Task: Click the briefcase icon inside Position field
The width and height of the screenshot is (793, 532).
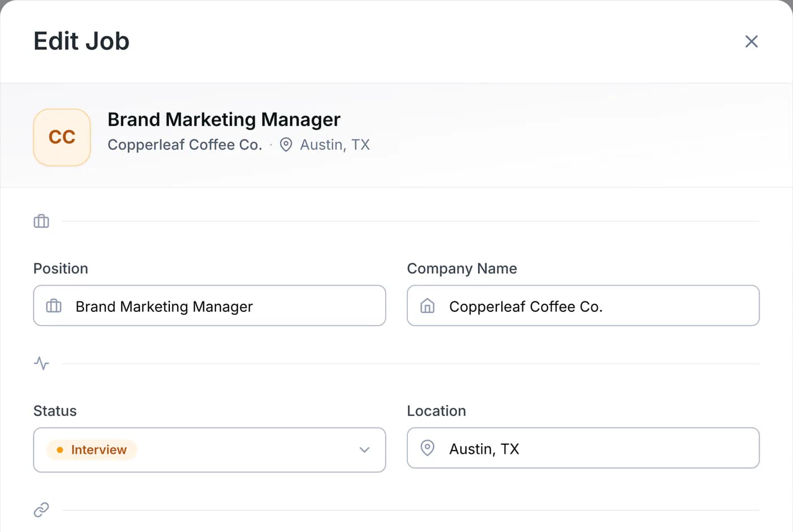Action: click(54, 306)
